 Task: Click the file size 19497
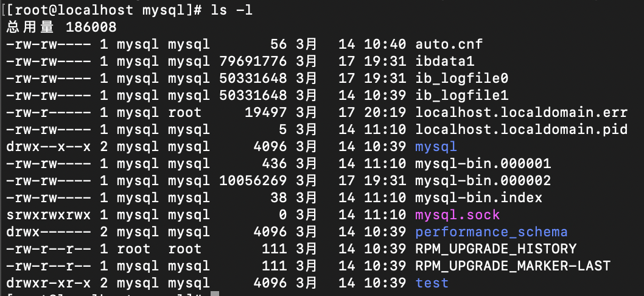[x=266, y=112]
